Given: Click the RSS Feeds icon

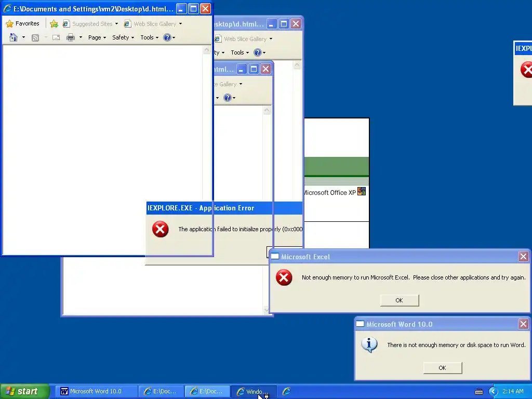Looking at the screenshot, I should [x=35, y=37].
